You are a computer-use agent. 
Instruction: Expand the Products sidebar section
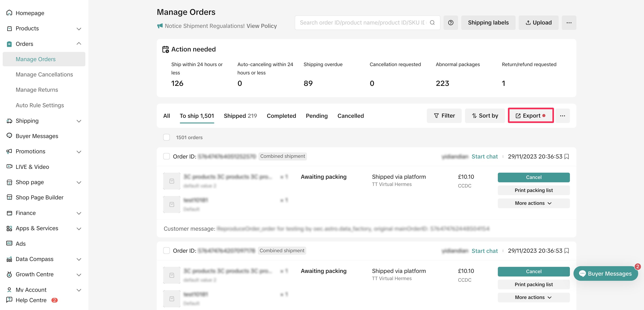79,29
